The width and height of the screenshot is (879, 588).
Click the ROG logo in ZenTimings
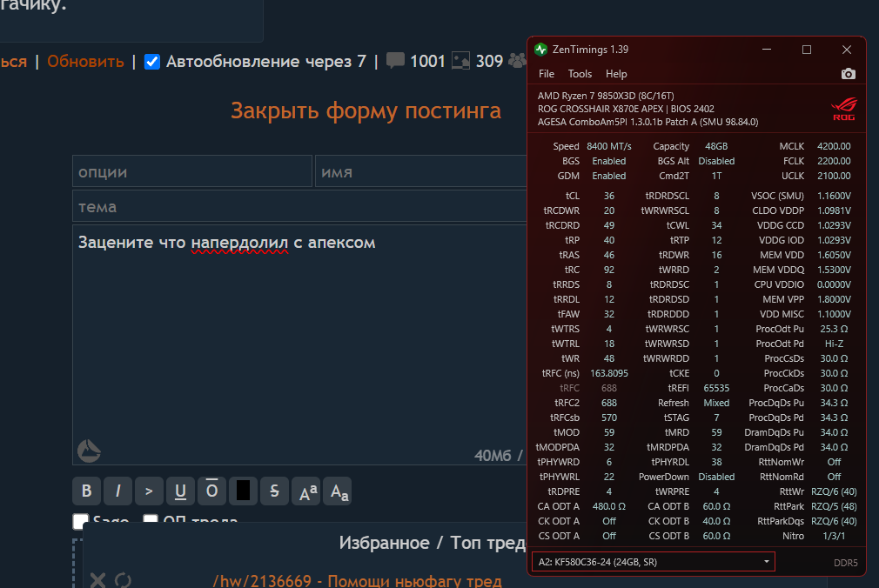click(843, 109)
